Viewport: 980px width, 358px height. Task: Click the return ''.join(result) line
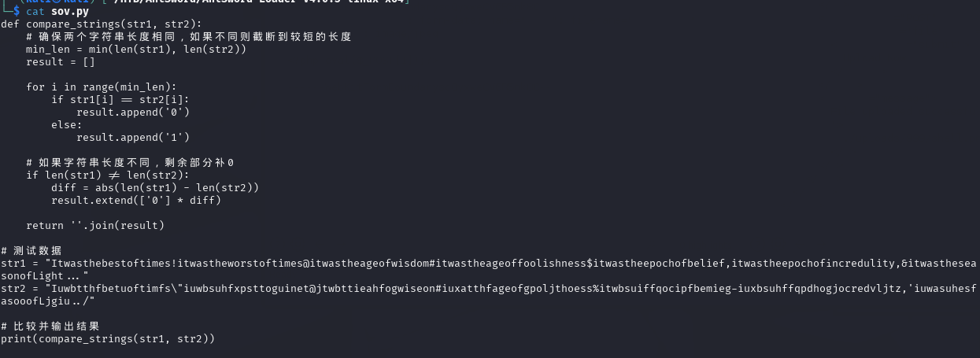click(95, 226)
